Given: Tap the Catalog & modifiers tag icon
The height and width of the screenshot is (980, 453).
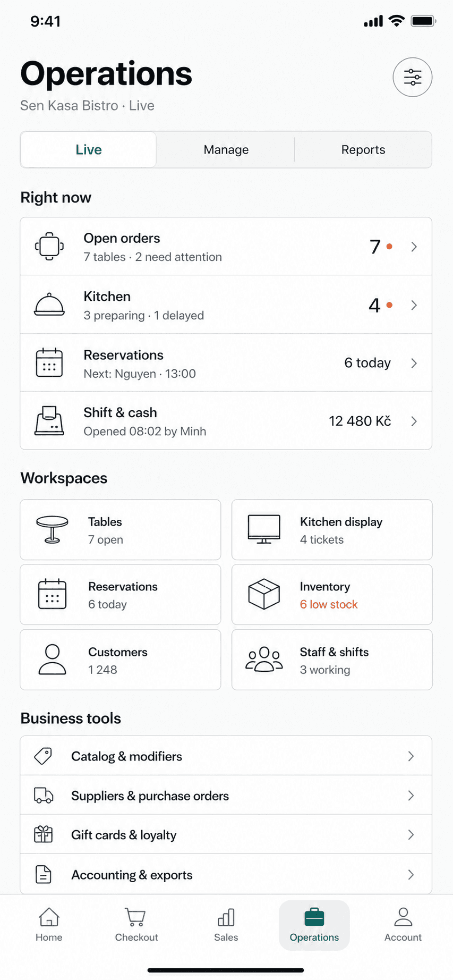Looking at the screenshot, I should 44,756.
